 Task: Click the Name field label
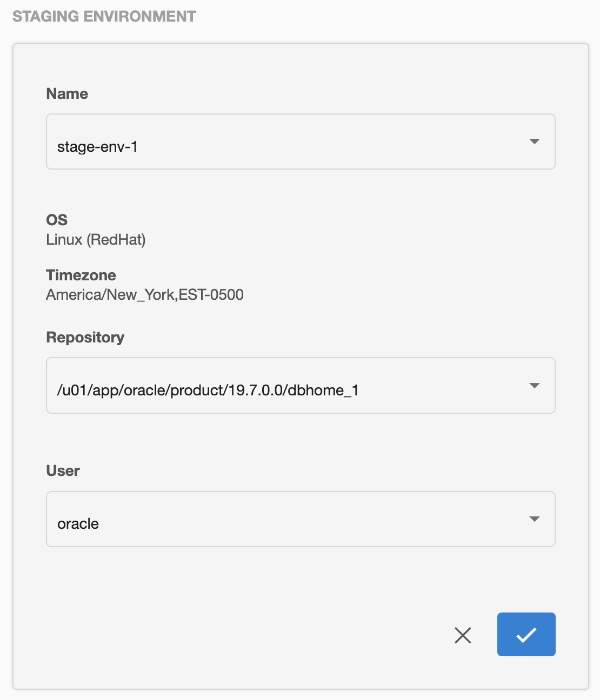tap(67, 94)
